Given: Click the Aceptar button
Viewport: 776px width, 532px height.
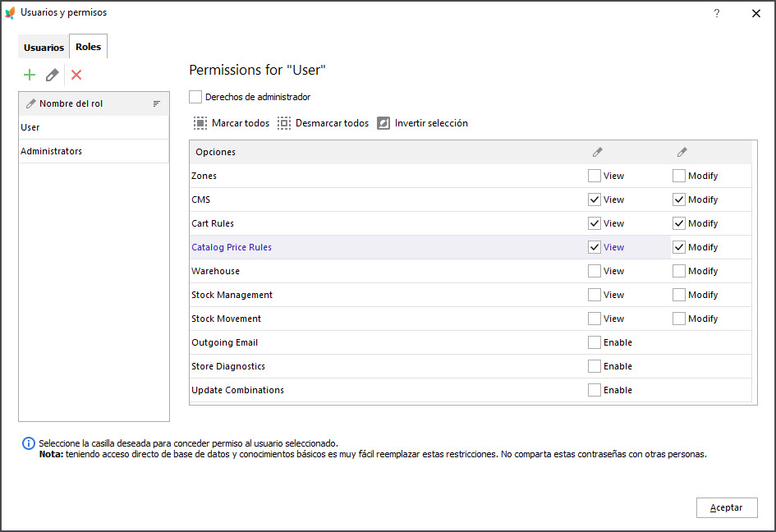Looking at the screenshot, I should point(727,507).
